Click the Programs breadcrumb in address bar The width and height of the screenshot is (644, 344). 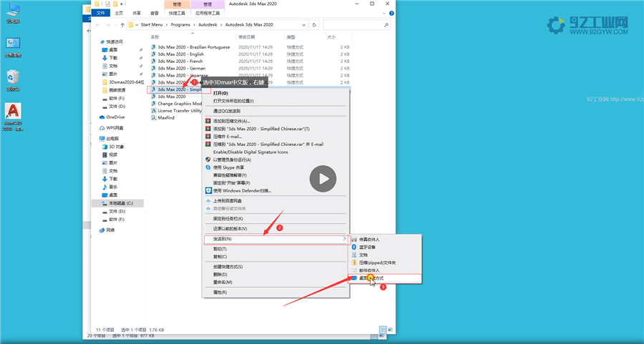pyautogui.click(x=181, y=24)
